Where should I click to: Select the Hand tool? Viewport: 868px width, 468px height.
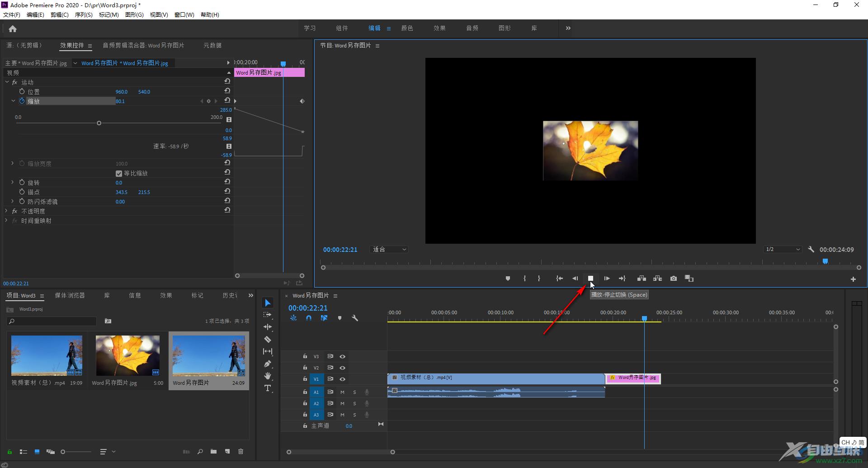[x=268, y=376]
